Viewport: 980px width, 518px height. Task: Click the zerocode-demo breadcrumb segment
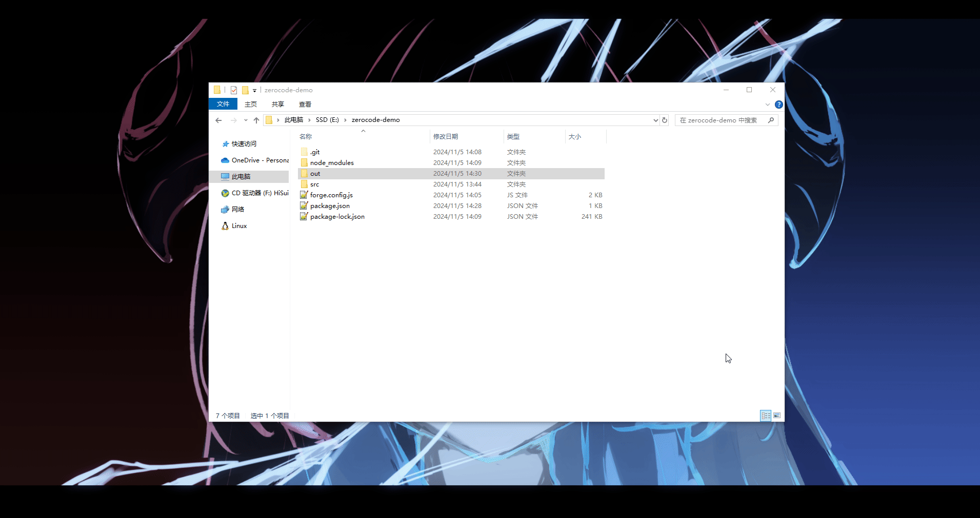tap(376, 120)
